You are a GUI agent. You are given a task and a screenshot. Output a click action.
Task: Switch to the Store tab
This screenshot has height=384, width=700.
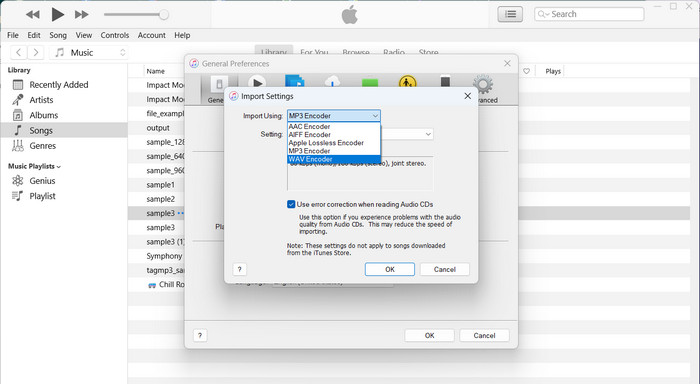coord(428,52)
